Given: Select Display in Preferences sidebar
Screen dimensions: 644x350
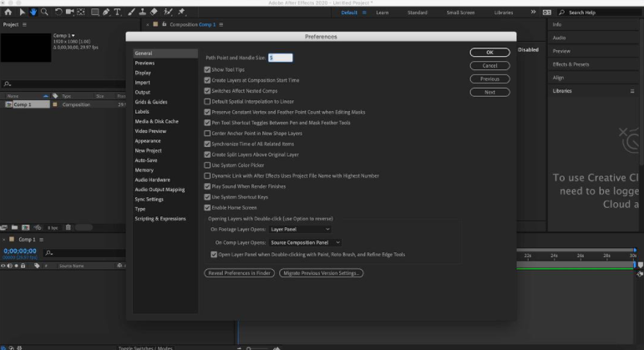Looking at the screenshot, I should [x=143, y=73].
